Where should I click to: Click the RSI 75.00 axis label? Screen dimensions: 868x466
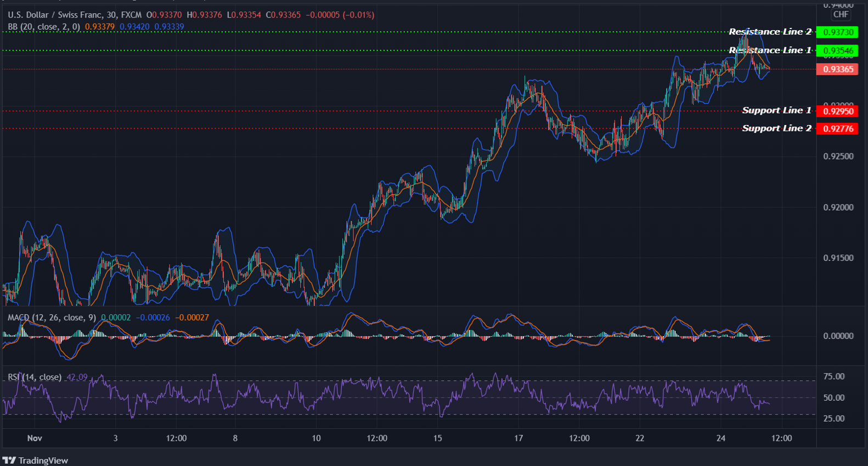pyautogui.click(x=834, y=377)
